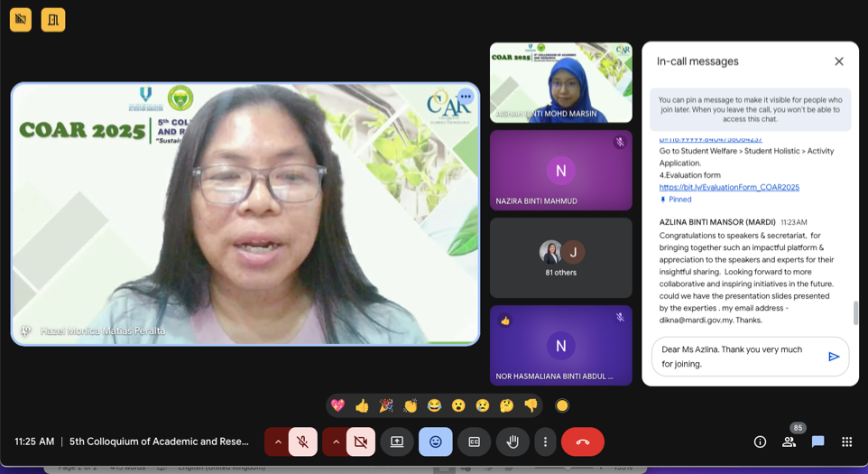Image resolution: width=868 pixels, height=474 pixels.
Task: Open the 81 others tile
Action: coord(560,258)
